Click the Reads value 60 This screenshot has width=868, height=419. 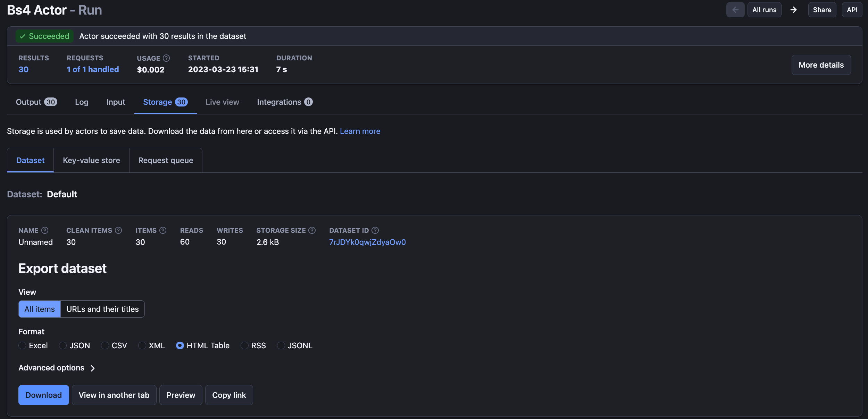pyautogui.click(x=185, y=242)
